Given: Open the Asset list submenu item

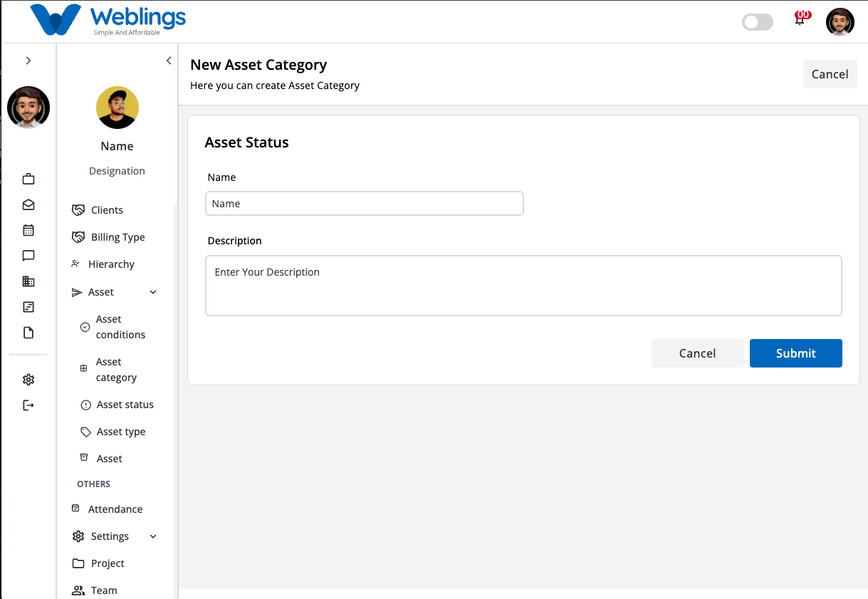Looking at the screenshot, I should pos(110,459).
